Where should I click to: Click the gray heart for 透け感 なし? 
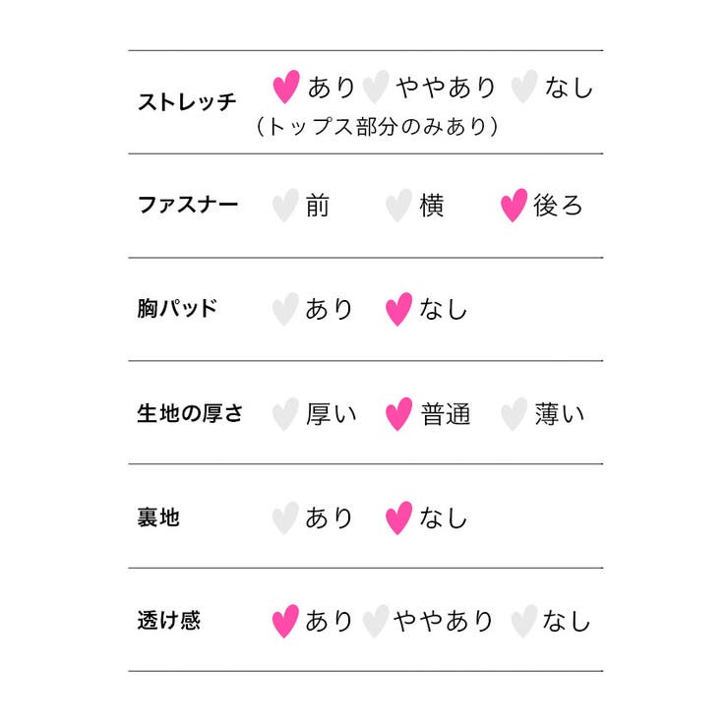[x=524, y=621]
